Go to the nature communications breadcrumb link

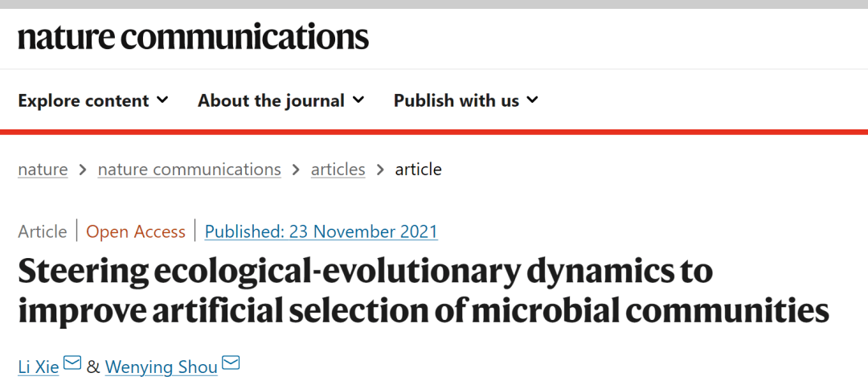[190, 170]
